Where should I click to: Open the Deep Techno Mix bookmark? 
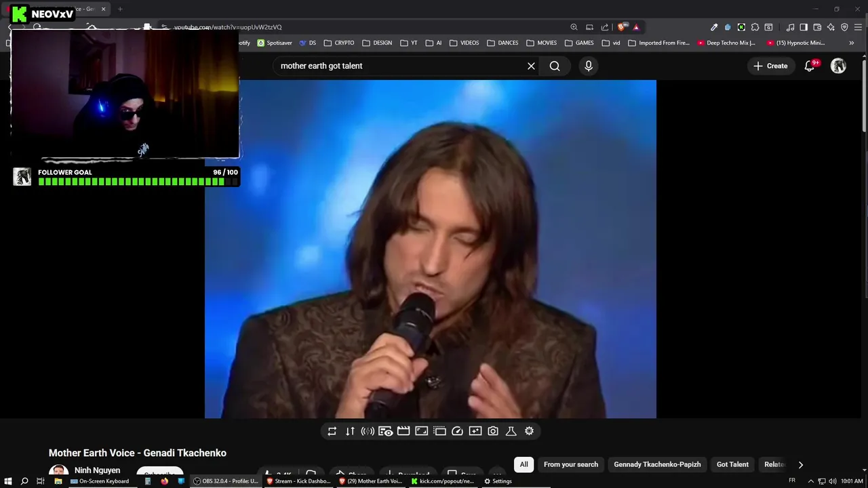pos(726,43)
